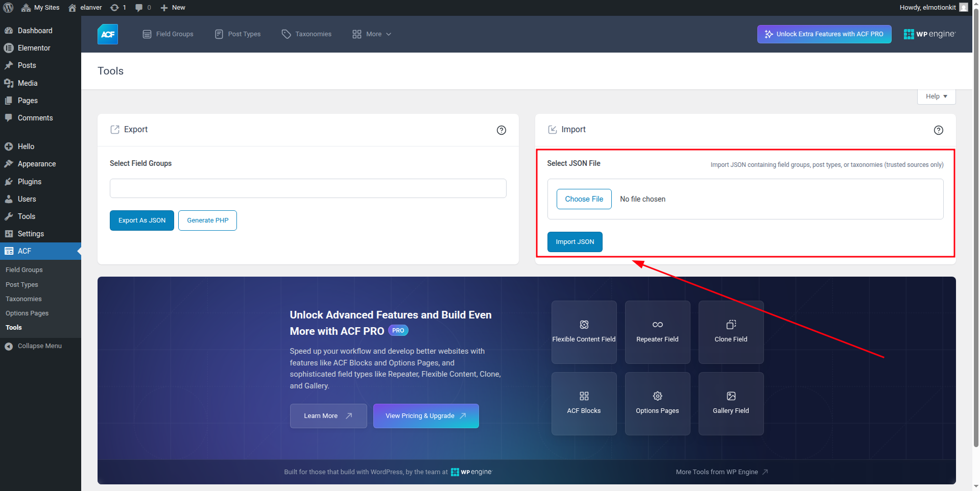Click the PRO badge beside ACF PRO
This screenshot has width=980, height=491.
point(398,331)
